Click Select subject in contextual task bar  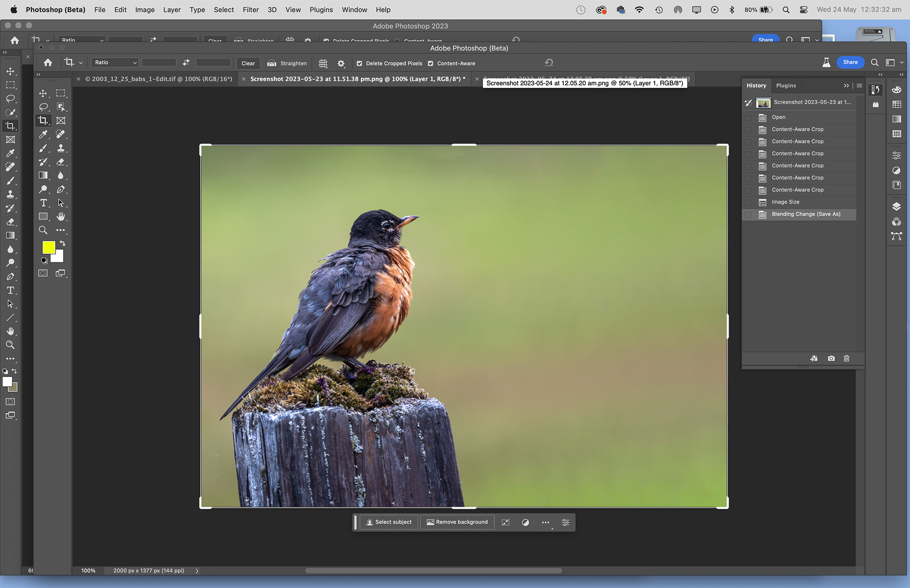tap(389, 523)
